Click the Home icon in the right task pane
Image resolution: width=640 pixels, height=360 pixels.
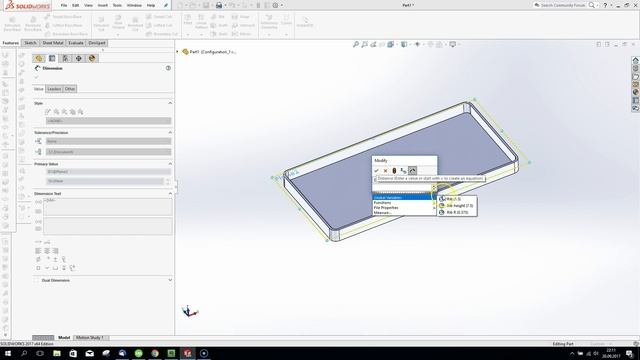pos(636,60)
